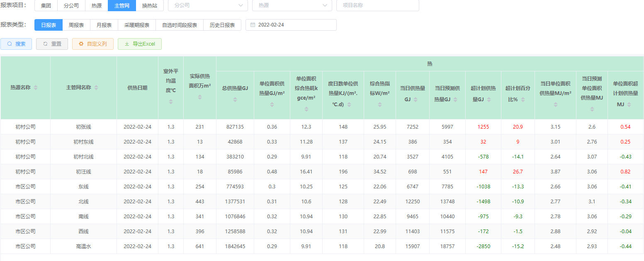Open 自定义列 custom columns settings
The image size is (644, 261).
point(93,44)
